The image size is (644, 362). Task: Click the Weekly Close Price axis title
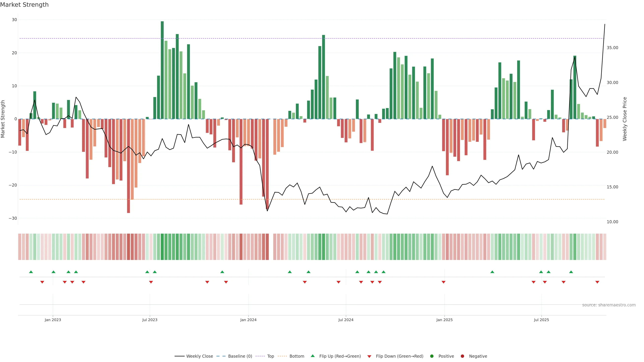tap(625, 119)
